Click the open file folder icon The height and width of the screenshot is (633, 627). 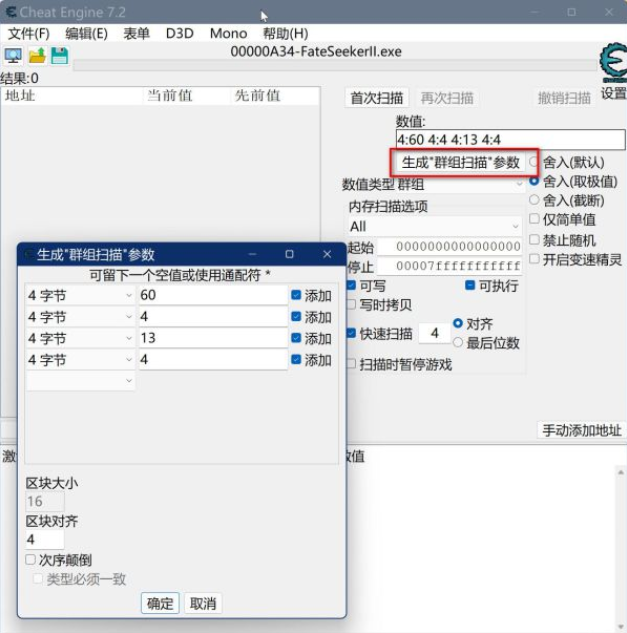pyautogui.click(x=37, y=55)
